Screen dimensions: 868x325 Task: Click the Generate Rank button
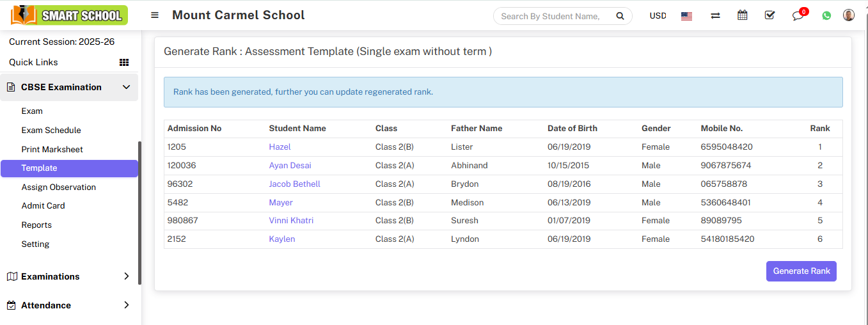[x=801, y=271]
